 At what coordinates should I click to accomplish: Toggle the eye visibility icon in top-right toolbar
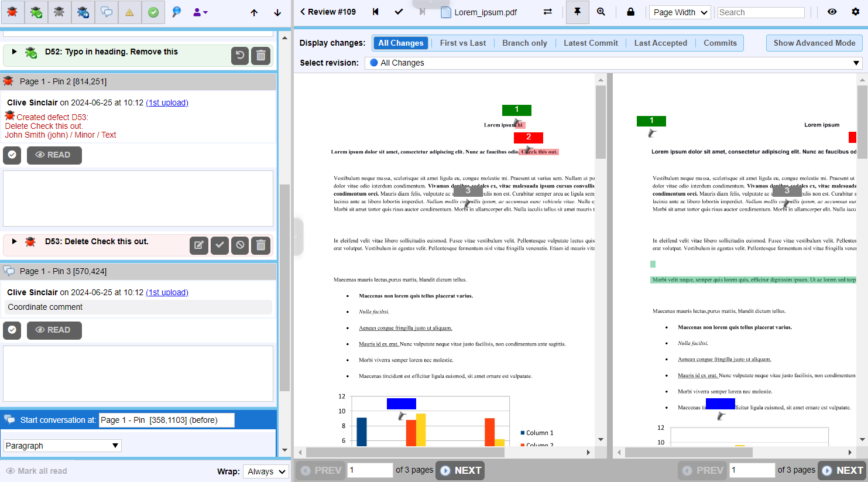coord(832,12)
